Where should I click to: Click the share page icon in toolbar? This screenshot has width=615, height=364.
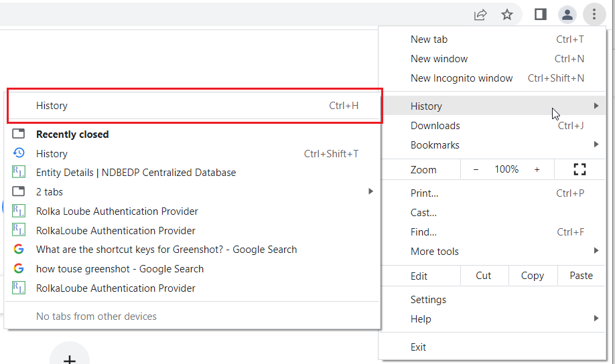(x=480, y=15)
